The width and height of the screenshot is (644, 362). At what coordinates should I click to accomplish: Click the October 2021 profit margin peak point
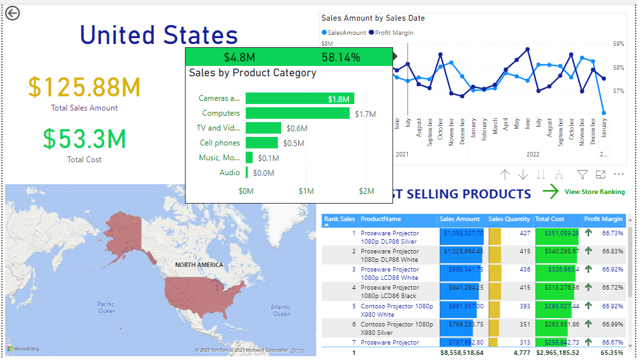[440, 54]
